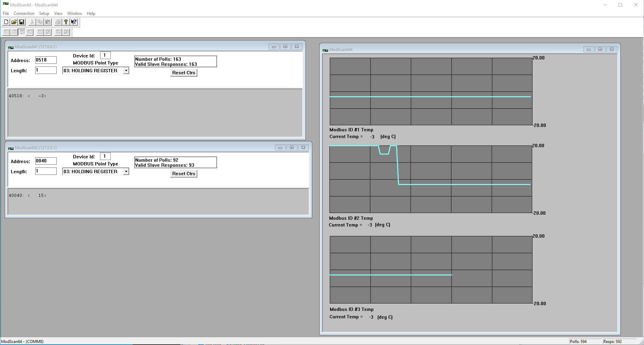The height and width of the screenshot is (345, 644).
Task: Select swapped 32-bit float format icon
Action: tap(48, 32)
